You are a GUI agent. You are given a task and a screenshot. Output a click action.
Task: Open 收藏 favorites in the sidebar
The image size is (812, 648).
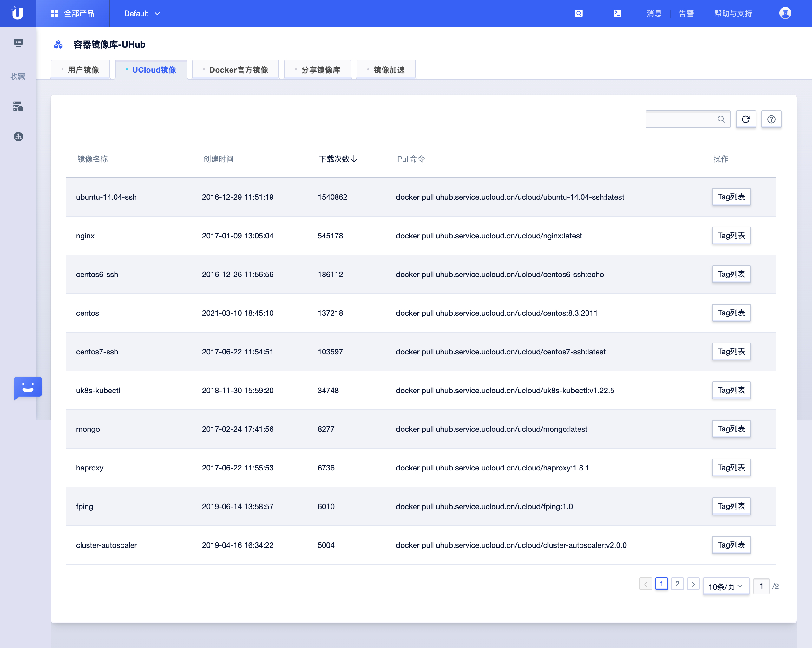pos(18,76)
